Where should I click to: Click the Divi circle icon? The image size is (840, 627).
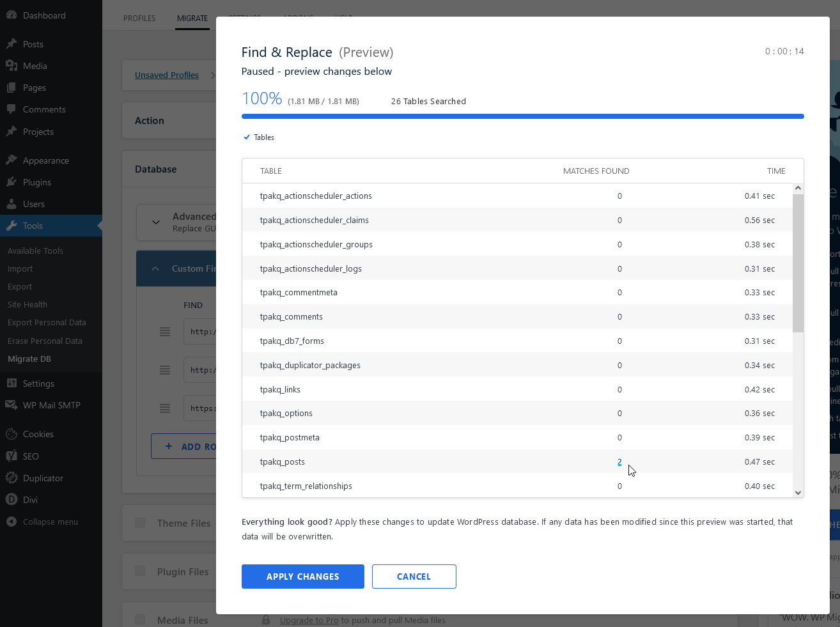12,500
